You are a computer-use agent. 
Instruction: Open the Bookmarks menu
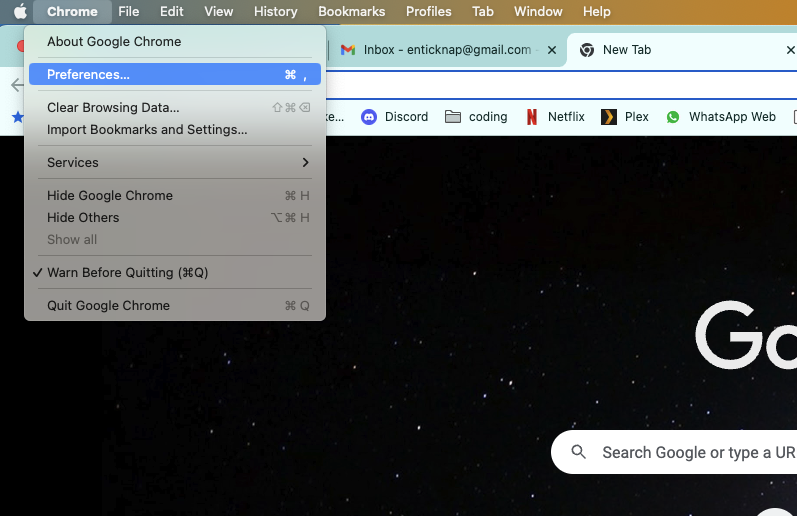coord(351,11)
